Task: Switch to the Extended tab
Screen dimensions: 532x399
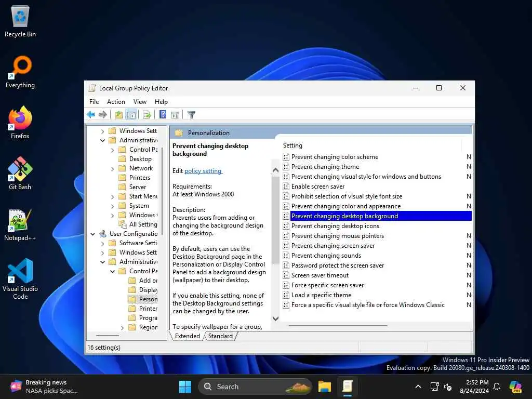Action: pos(187,336)
